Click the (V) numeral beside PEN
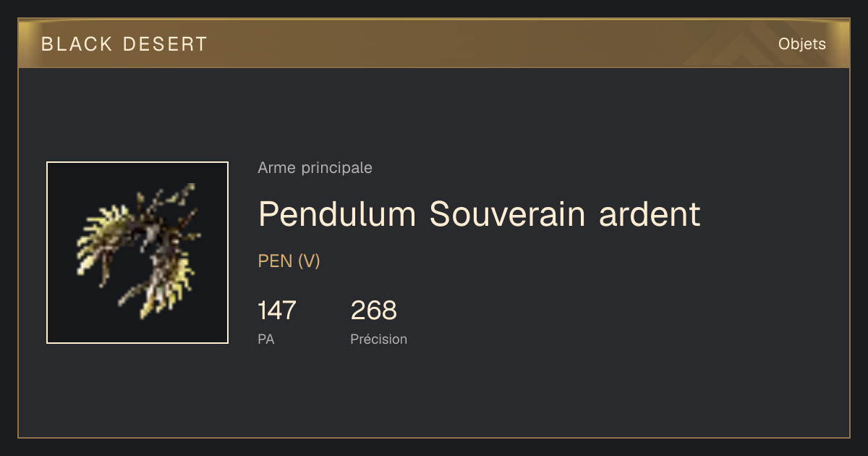868x456 pixels. pos(309,261)
